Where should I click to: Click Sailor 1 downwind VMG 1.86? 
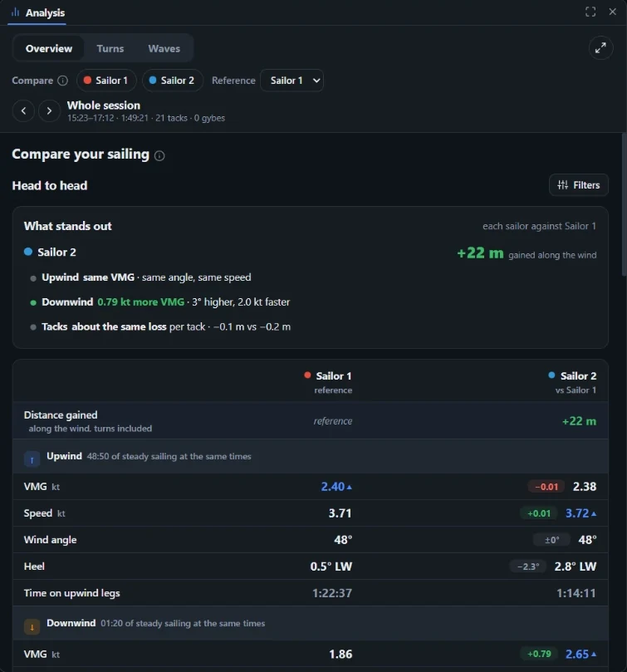tap(340, 655)
